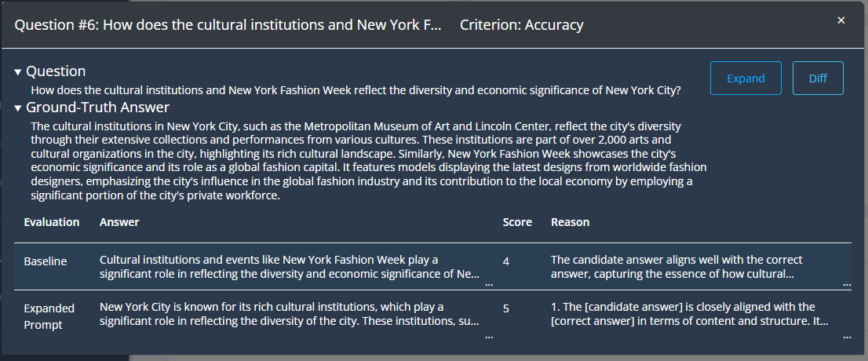Show full Expanded Prompt answer via ellipsis
The width and height of the screenshot is (868, 361).
coord(490,336)
